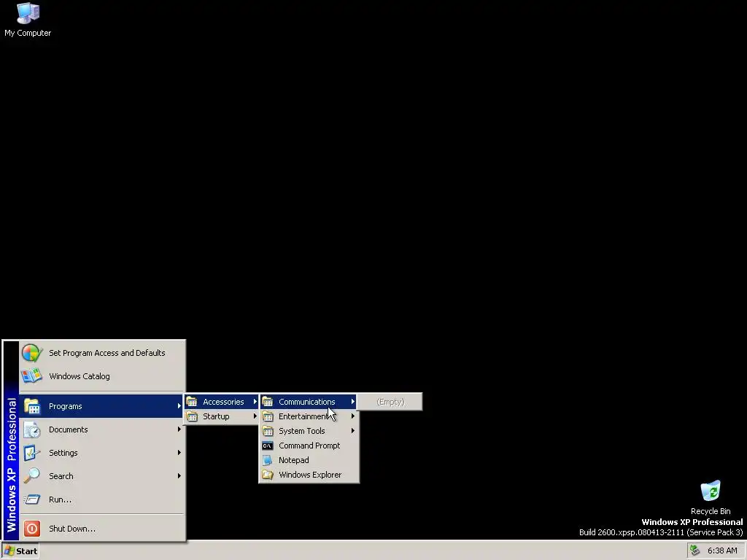Screen dimensions: 747x560
Task: Click the Run icon in Start menu
Action: [32, 499]
